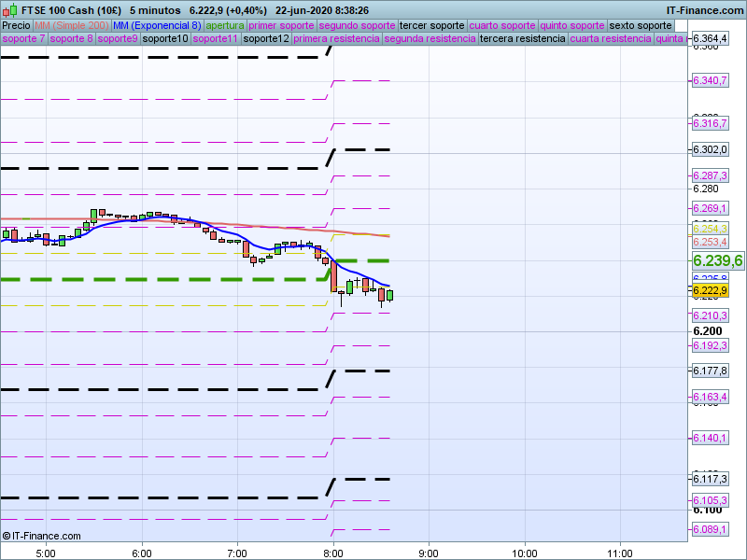This screenshot has width=747, height=560.
Task: Click the cuarta resistencia legend label
Action: (x=611, y=39)
